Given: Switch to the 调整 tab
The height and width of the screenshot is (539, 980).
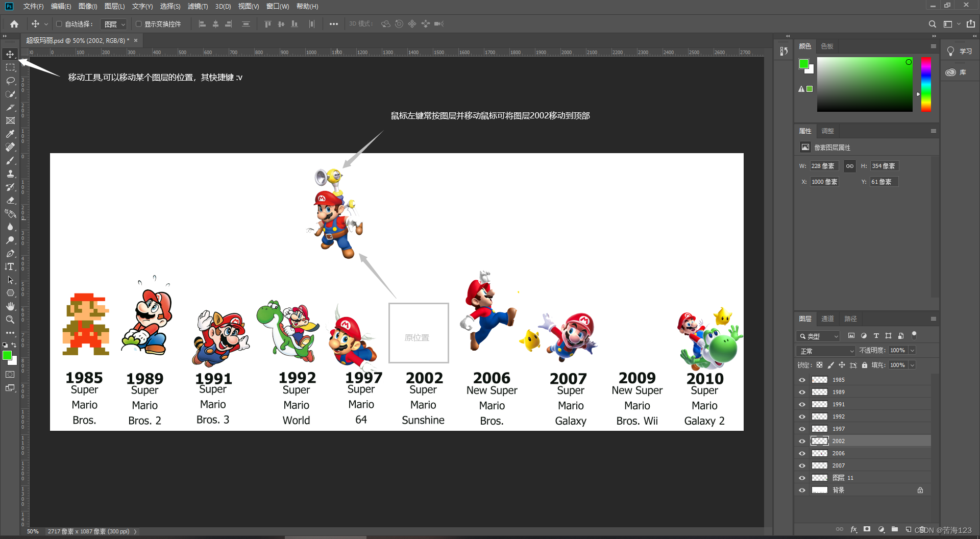Looking at the screenshot, I should [827, 131].
